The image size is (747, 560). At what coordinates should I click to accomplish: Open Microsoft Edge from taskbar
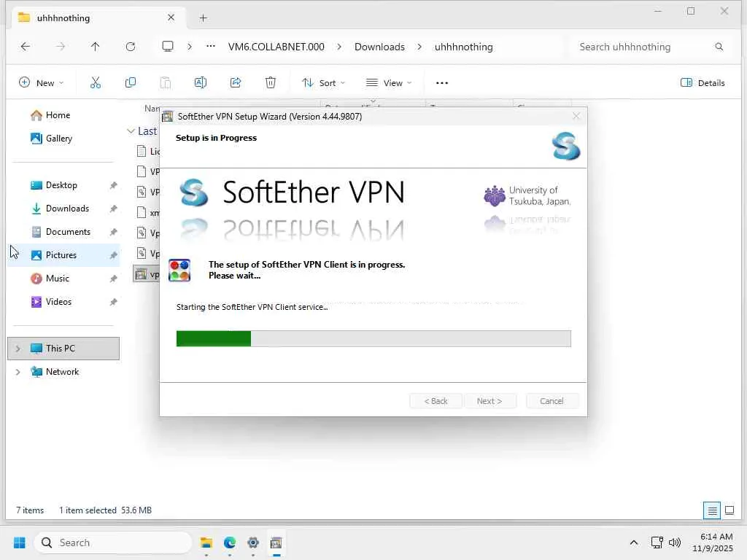tap(230, 542)
